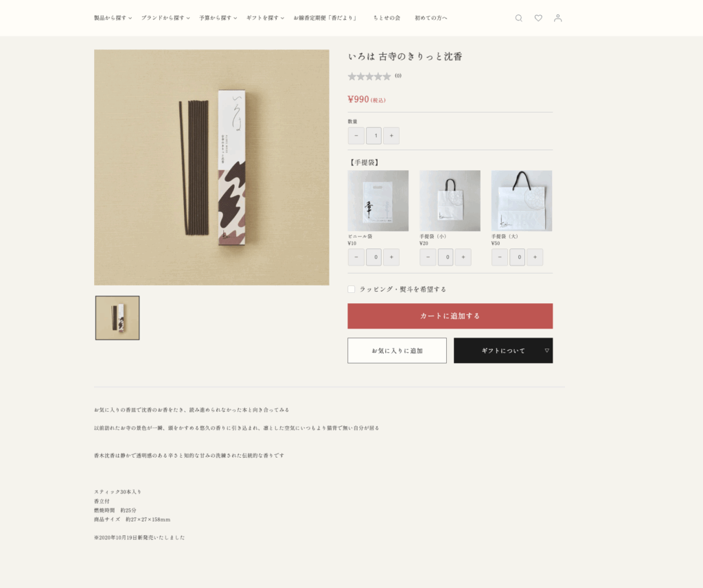
Task: Open the wishlist heart icon in the header
Action: pos(538,18)
